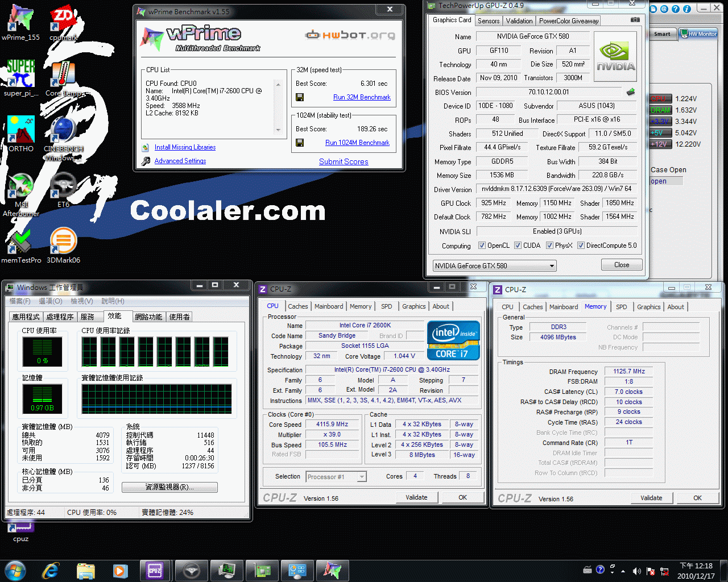
Task: Open Windows Explorer folder in taskbar
Action: 85,570
